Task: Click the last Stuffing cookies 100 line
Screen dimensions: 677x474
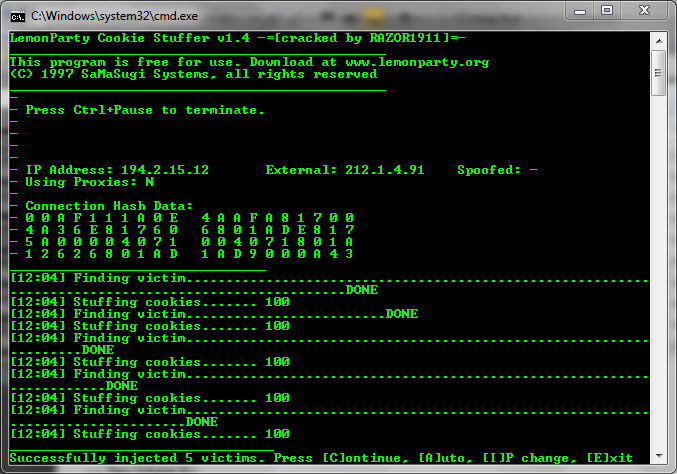Action: tap(149, 434)
